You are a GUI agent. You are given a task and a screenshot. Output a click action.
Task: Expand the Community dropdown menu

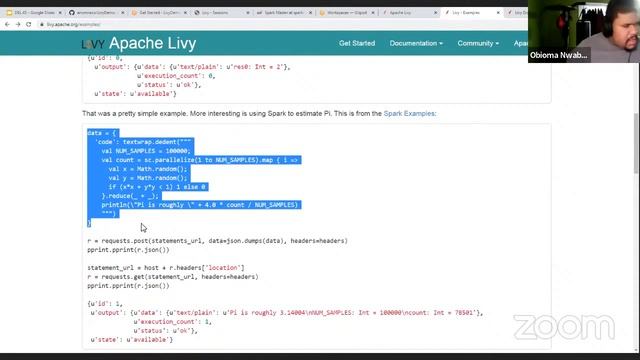[x=478, y=43]
